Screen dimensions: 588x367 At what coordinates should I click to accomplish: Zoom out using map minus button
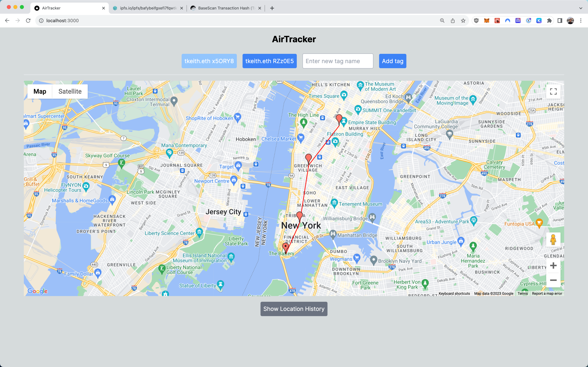pyautogui.click(x=553, y=280)
